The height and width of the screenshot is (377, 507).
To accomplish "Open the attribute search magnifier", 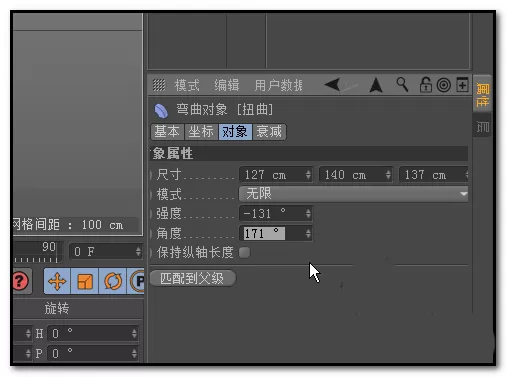I will tap(402, 85).
